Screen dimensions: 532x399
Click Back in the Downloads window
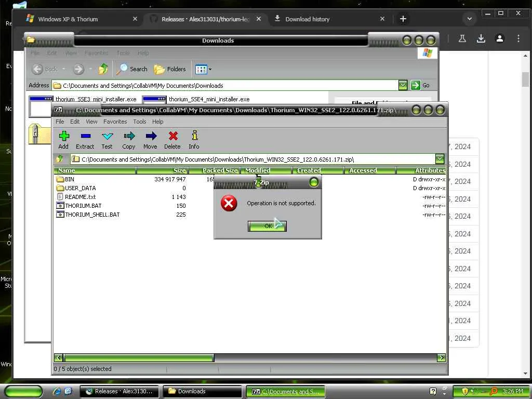(45, 69)
